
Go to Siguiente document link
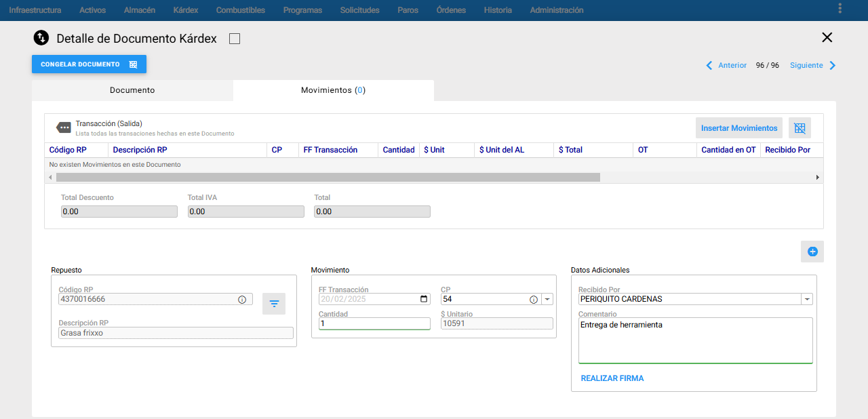pos(806,66)
